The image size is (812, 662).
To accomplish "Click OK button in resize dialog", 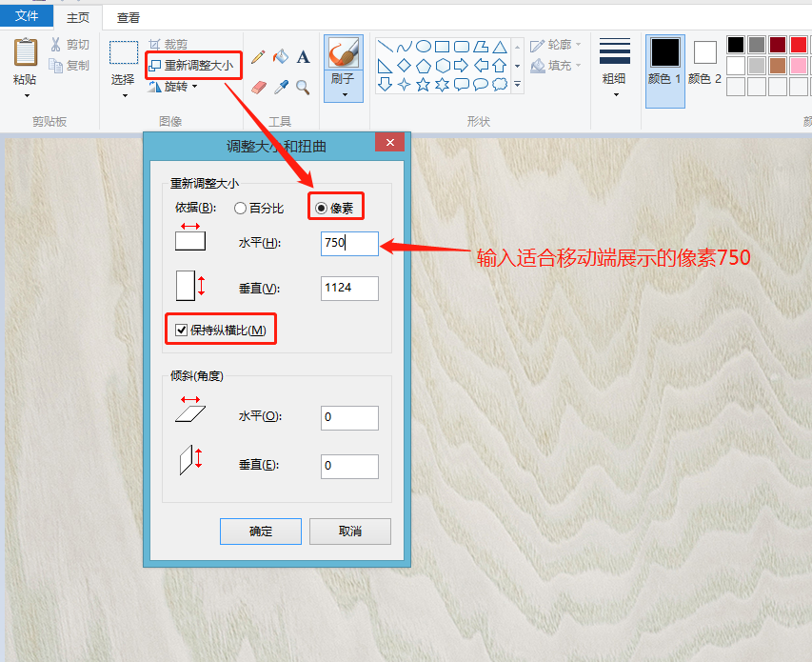I will [261, 532].
